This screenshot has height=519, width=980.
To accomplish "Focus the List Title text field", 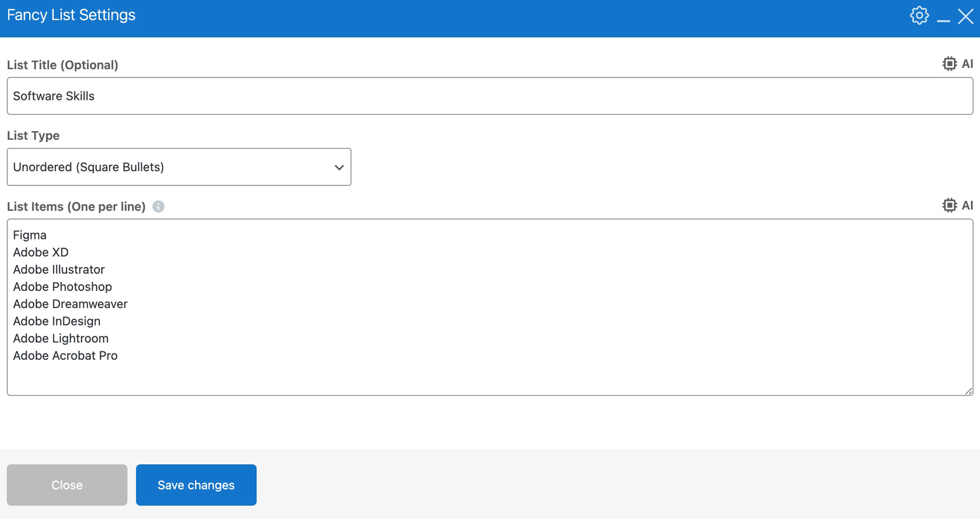I will [x=490, y=96].
